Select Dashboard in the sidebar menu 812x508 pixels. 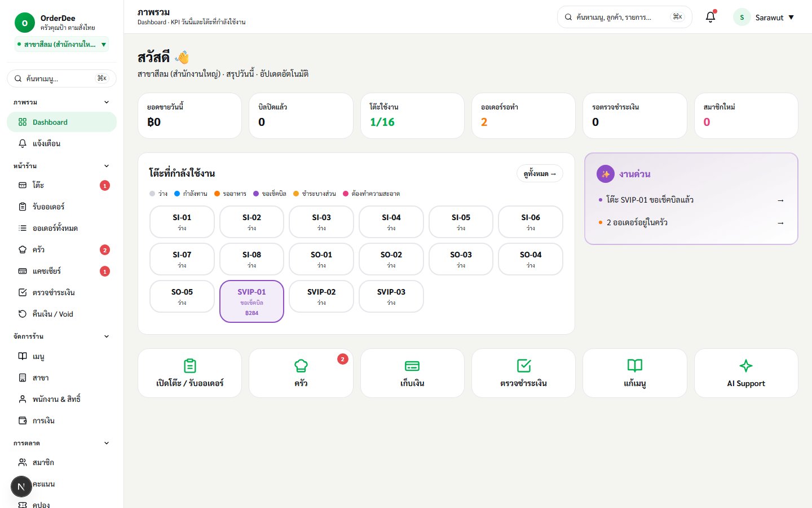[x=61, y=122]
